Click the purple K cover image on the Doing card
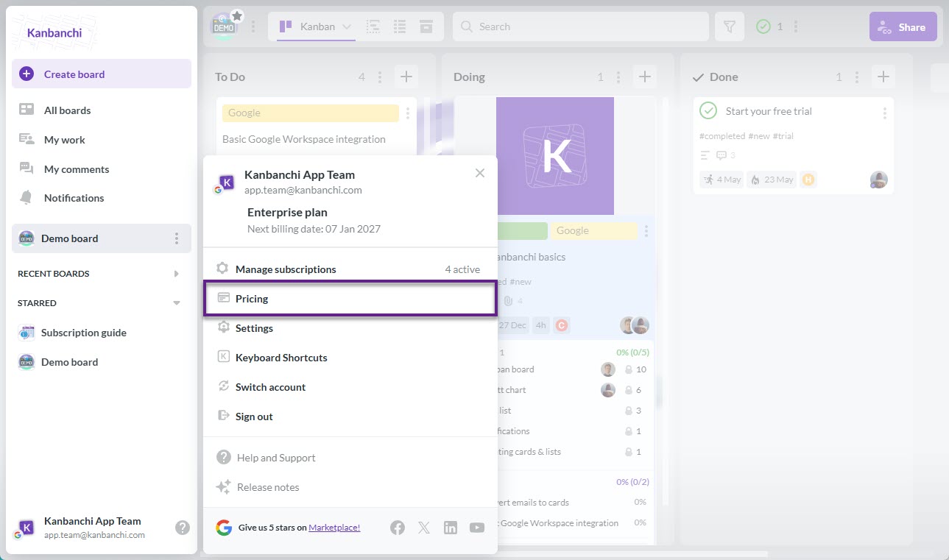 point(555,156)
